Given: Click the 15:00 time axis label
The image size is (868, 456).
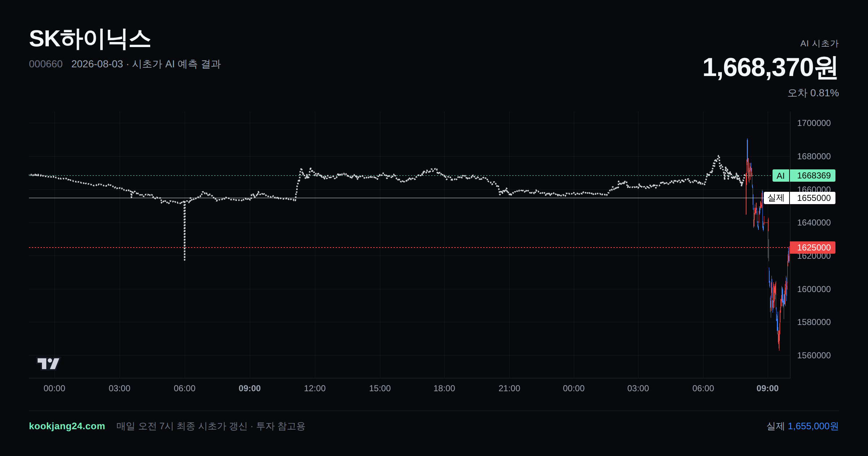Looking at the screenshot, I should pos(380,388).
